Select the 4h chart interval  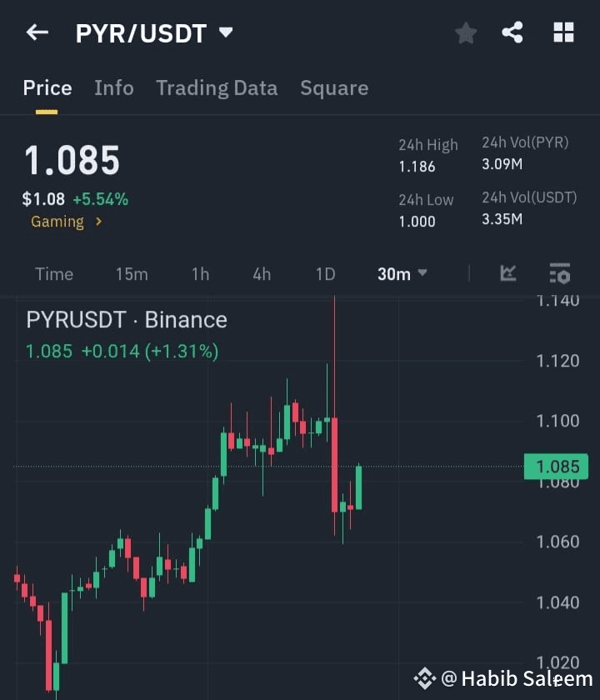(262, 274)
